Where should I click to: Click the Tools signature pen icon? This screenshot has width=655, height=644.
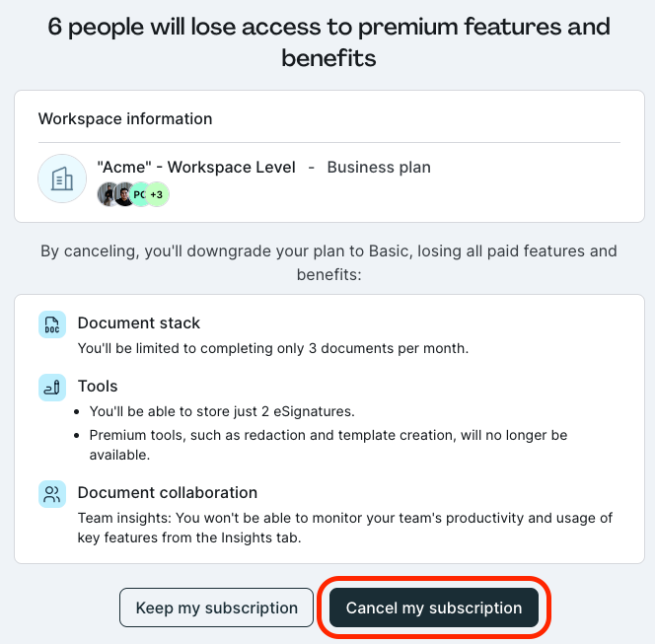pos(52,388)
